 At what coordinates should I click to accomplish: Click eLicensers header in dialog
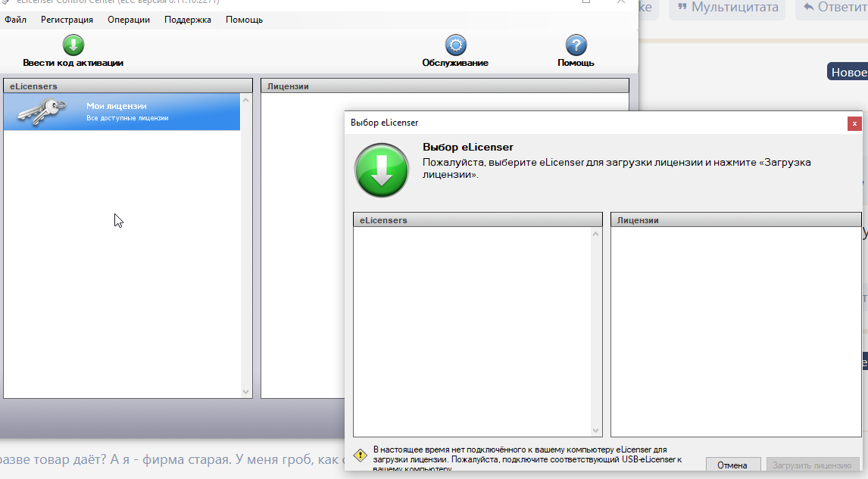click(x=478, y=219)
